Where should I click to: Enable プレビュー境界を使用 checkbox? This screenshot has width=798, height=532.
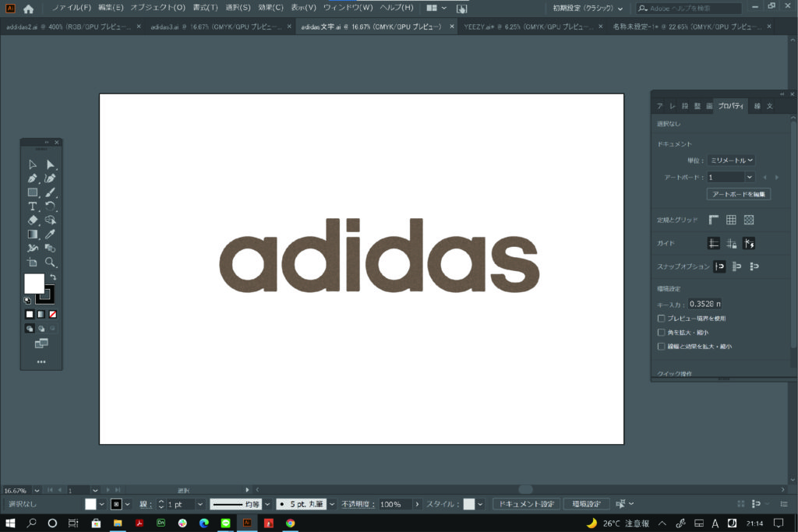tap(662, 319)
